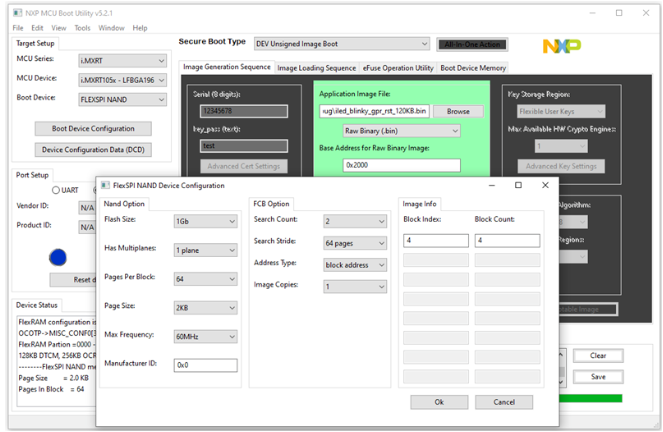Click the first Block Index field
Viewport: 663px width, 432px height.
(x=436, y=241)
